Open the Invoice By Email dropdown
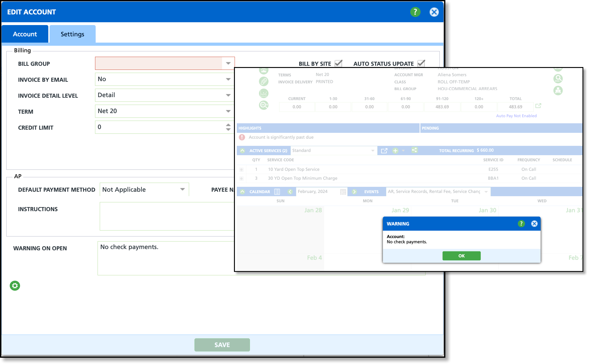 [x=228, y=79]
